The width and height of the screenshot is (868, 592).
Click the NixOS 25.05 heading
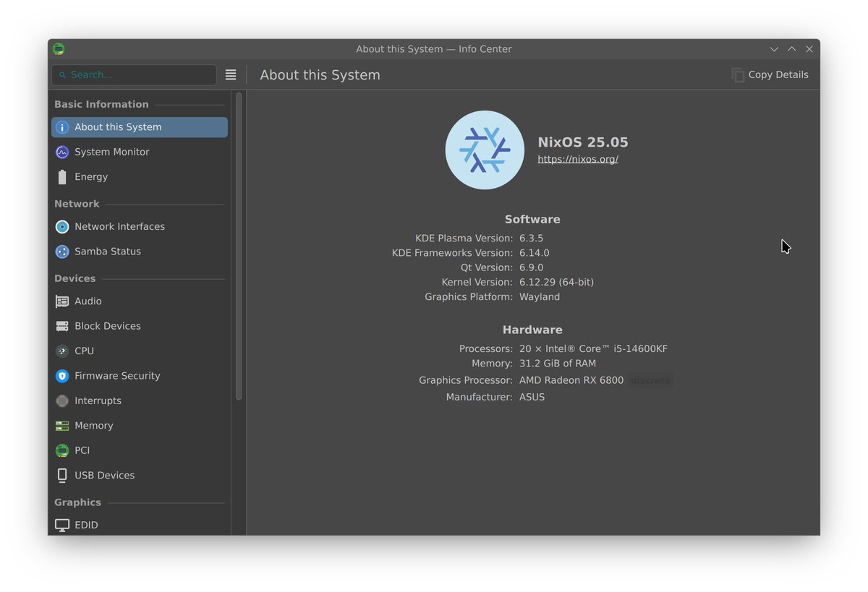coord(583,142)
